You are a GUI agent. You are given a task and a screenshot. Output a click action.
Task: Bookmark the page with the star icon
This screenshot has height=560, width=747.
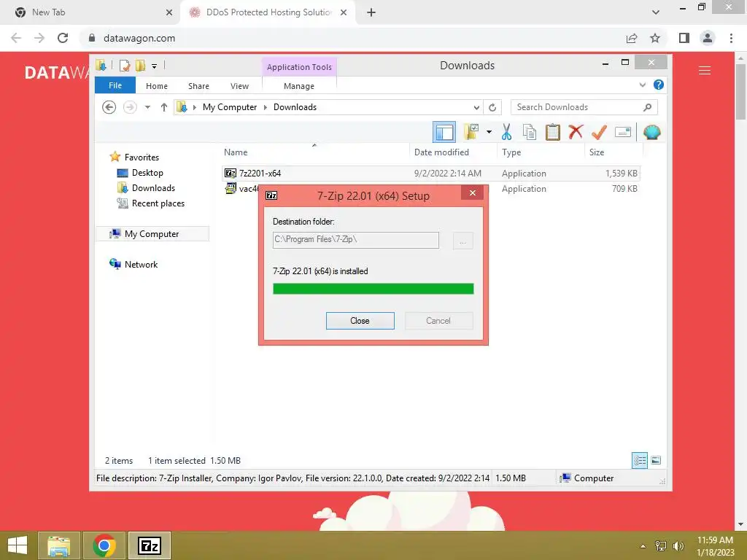coord(655,38)
